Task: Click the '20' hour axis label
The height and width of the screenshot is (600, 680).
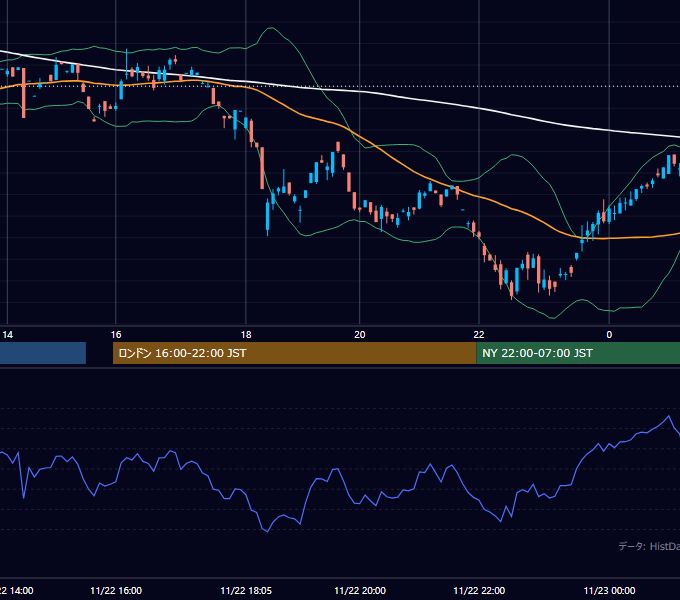Action: (360, 335)
